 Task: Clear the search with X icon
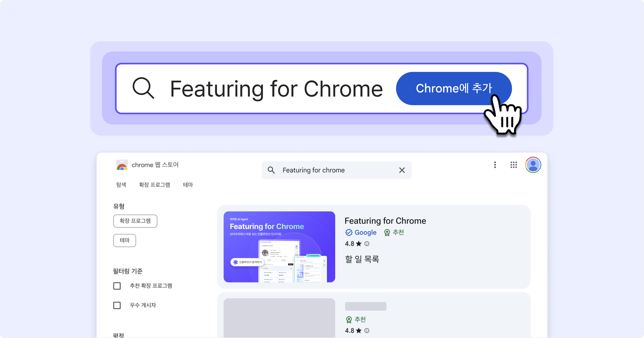coord(402,170)
